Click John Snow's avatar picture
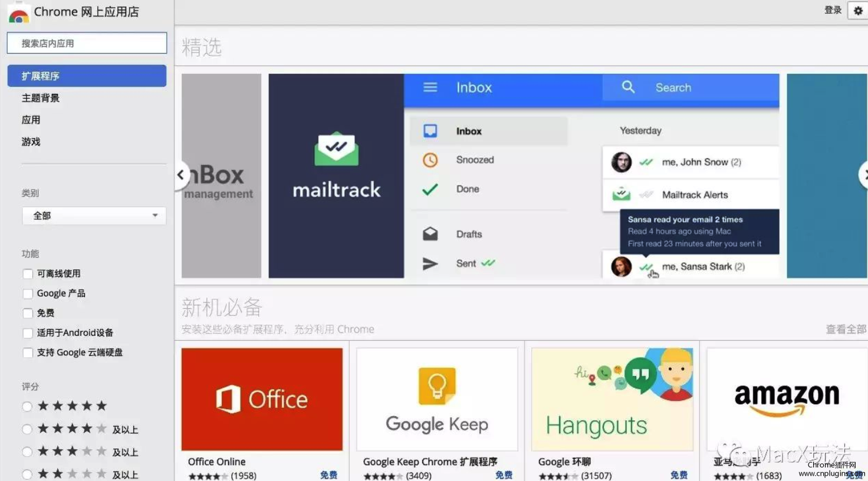Viewport: 868px width, 481px height. coord(621,162)
